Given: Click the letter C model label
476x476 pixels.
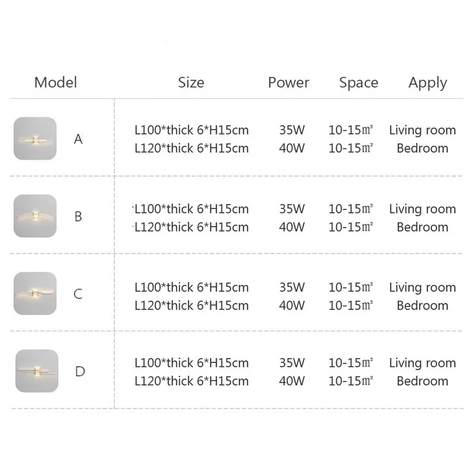Looking at the screenshot, I should pyautogui.click(x=78, y=294).
